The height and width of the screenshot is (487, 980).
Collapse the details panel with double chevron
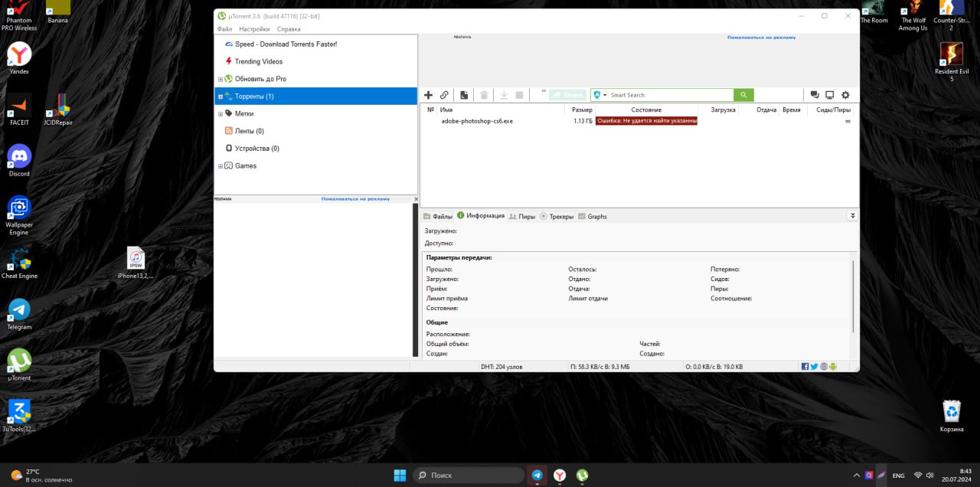click(x=852, y=216)
